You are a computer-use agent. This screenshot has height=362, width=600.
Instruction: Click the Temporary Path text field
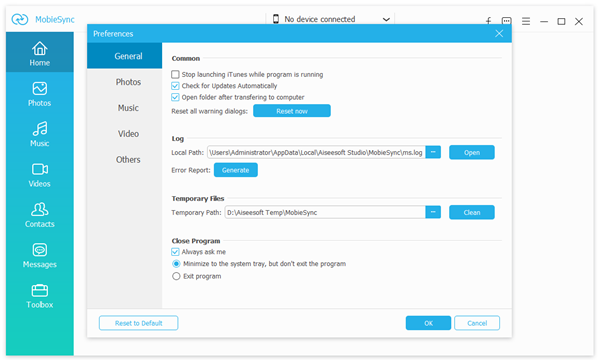click(325, 212)
